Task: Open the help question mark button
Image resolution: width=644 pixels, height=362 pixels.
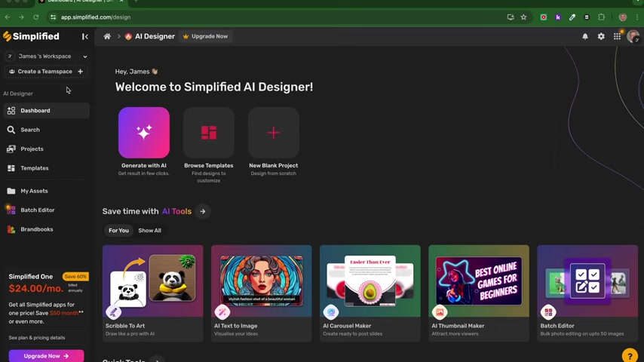Action: [x=630, y=356]
